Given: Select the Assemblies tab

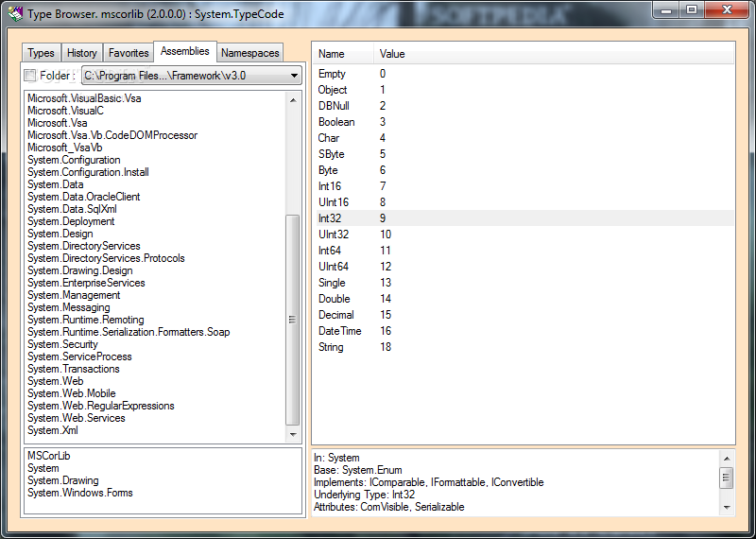Looking at the screenshot, I should click(185, 51).
